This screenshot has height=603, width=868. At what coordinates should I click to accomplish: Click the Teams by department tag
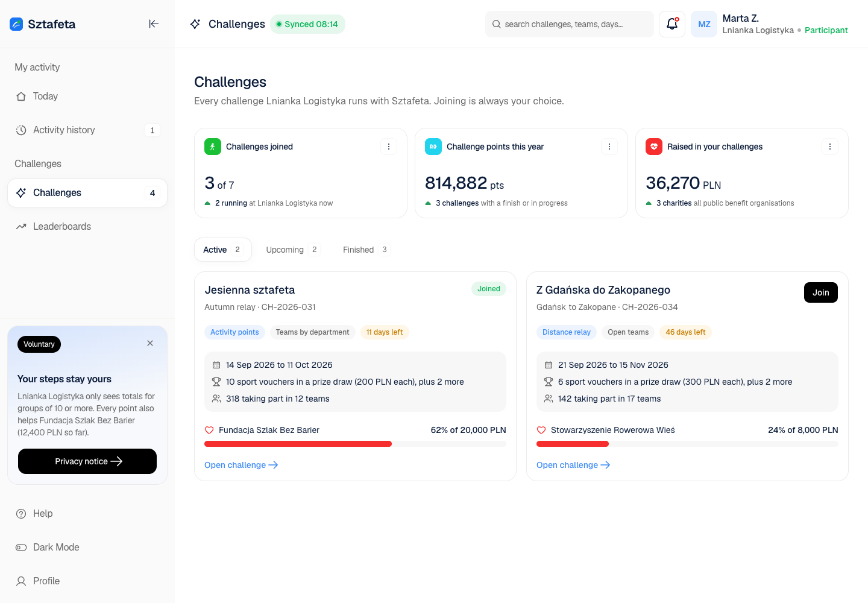312,332
